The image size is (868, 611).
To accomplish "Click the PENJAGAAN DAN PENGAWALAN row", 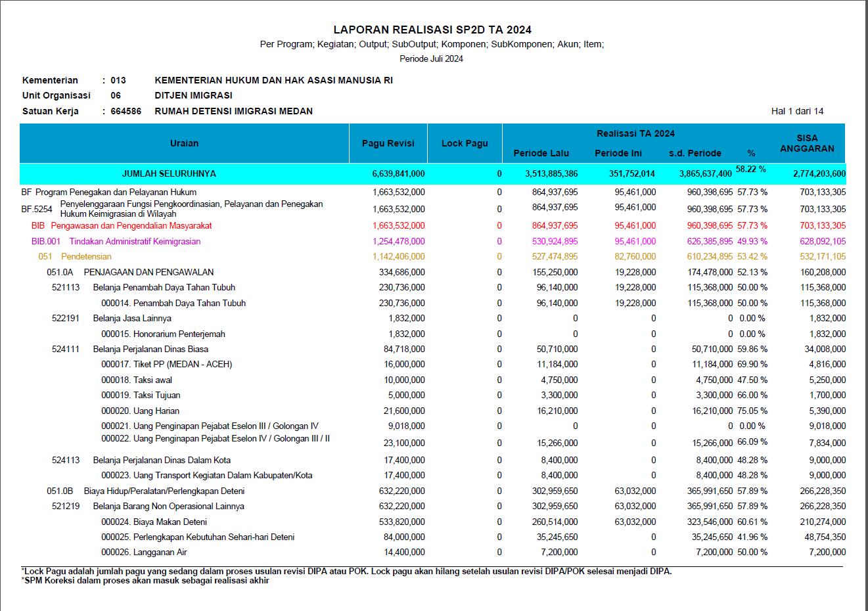I will coord(148,272).
